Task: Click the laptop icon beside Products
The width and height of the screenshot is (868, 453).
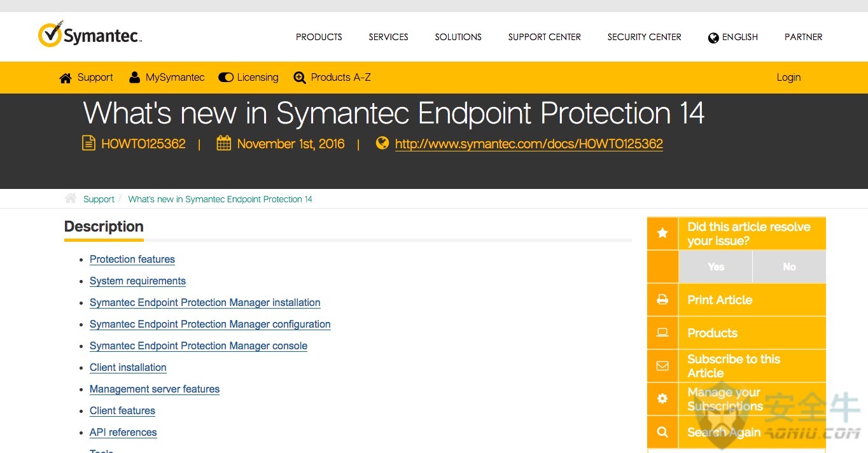Action: point(662,333)
